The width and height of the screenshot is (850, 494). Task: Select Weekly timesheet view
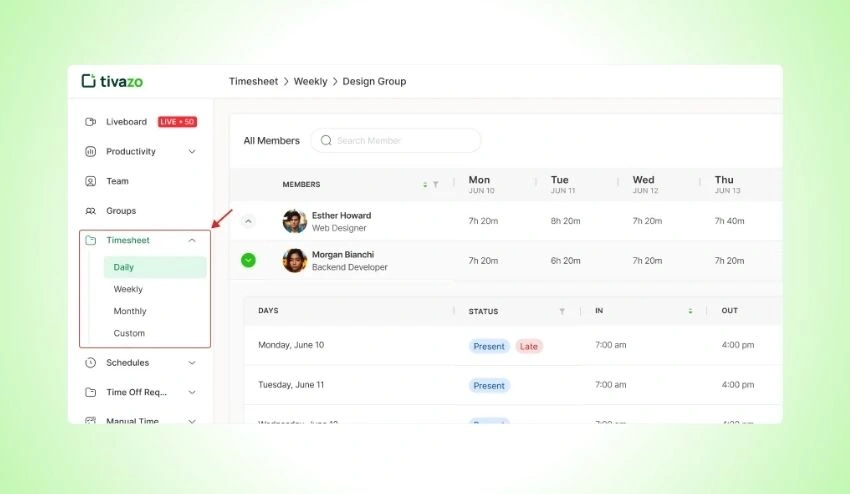point(128,289)
